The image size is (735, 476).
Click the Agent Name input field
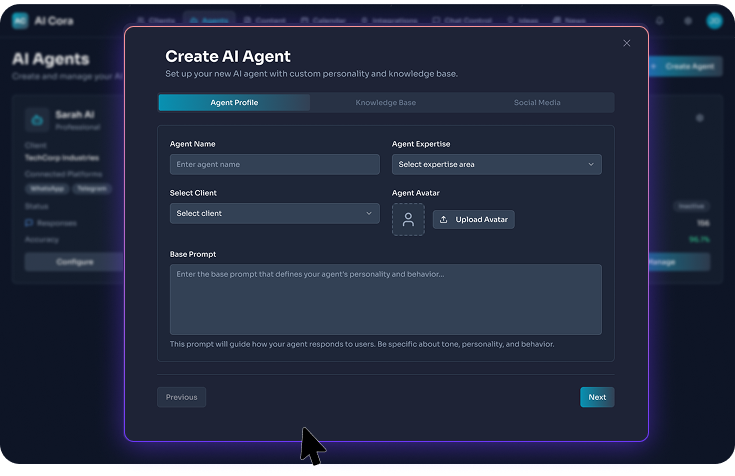pyautogui.click(x=275, y=164)
